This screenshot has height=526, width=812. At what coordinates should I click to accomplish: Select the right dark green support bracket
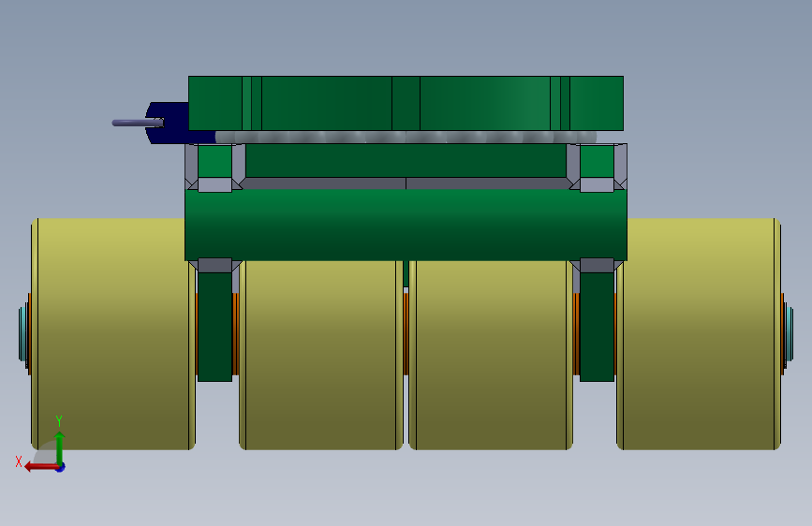(x=598, y=326)
